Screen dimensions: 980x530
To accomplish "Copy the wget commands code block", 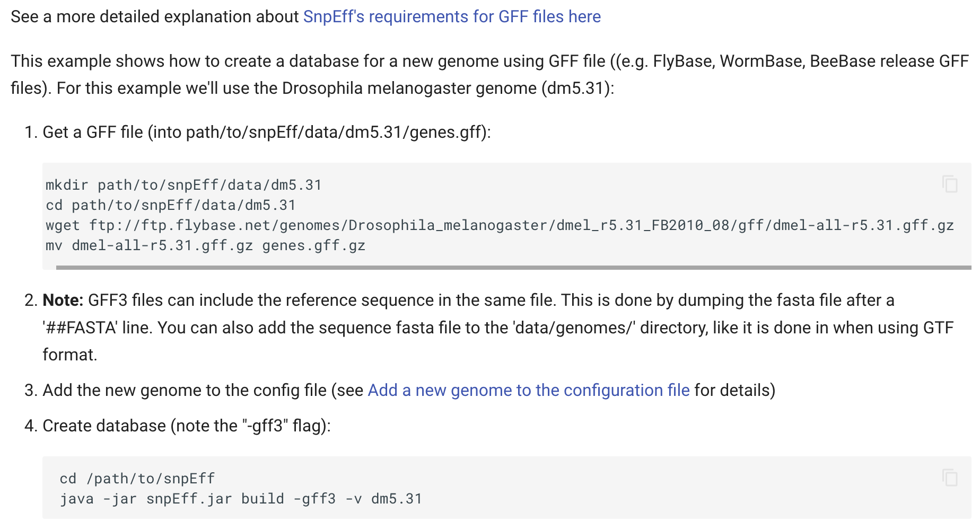I will pos(949,184).
